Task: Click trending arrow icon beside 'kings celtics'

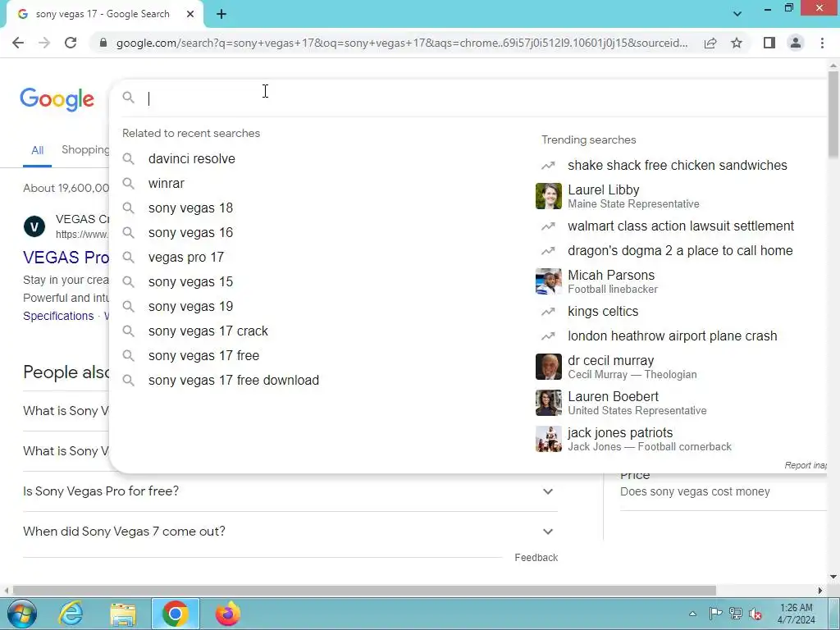Action: (x=548, y=311)
